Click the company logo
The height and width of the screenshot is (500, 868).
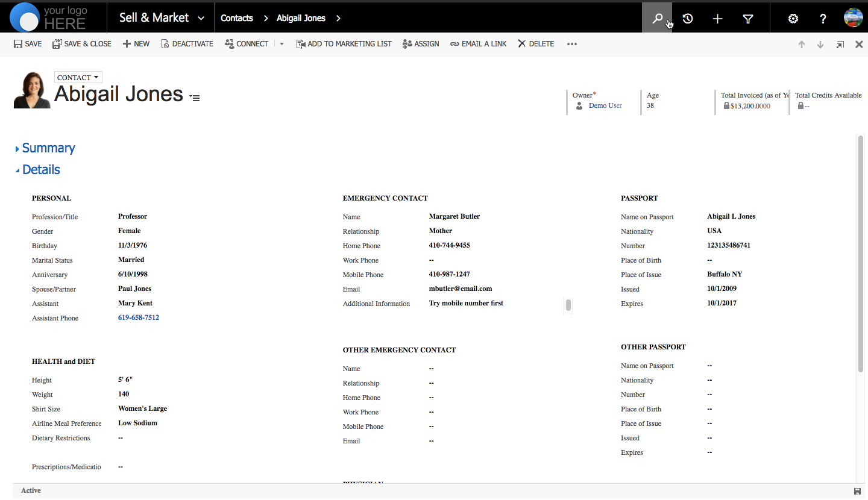pos(49,17)
